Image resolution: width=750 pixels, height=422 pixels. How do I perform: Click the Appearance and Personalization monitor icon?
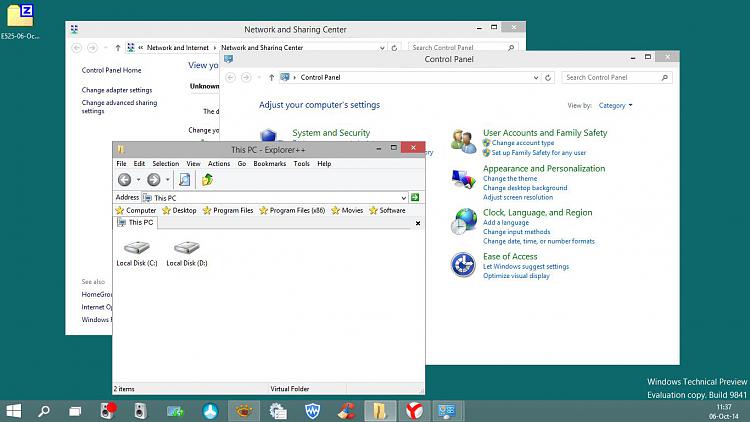pos(463,178)
